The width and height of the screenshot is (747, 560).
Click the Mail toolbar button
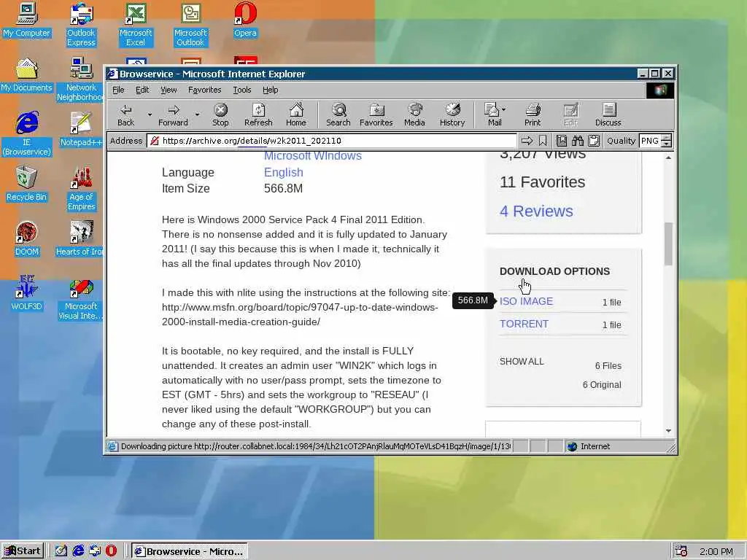495,115
